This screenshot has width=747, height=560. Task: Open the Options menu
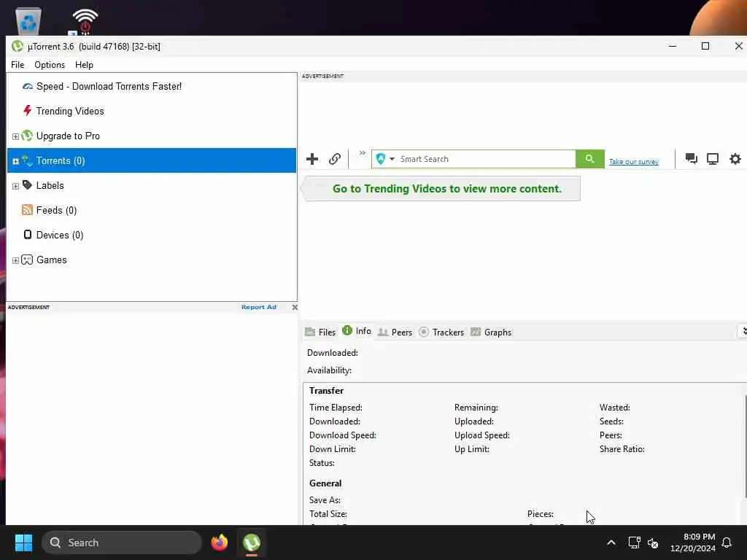(x=50, y=65)
